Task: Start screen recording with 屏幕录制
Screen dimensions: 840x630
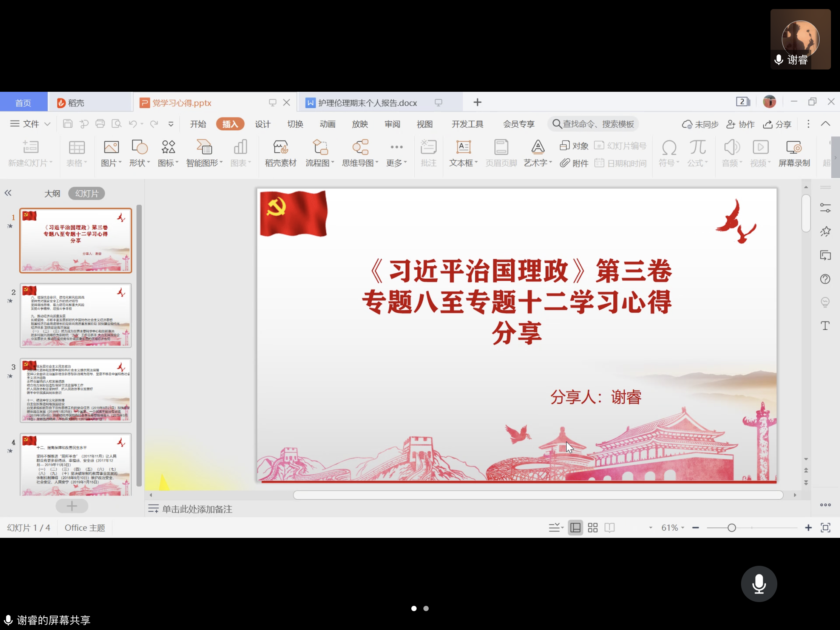Action: (794, 153)
